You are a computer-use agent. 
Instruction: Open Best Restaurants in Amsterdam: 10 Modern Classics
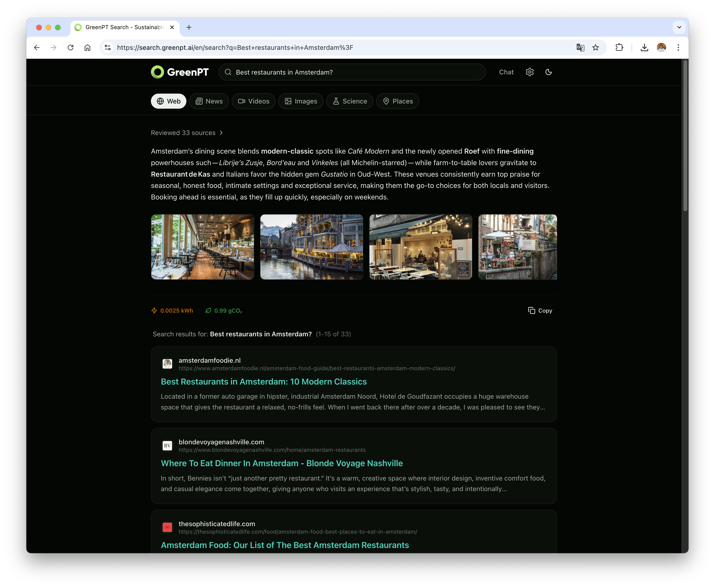(x=263, y=381)
